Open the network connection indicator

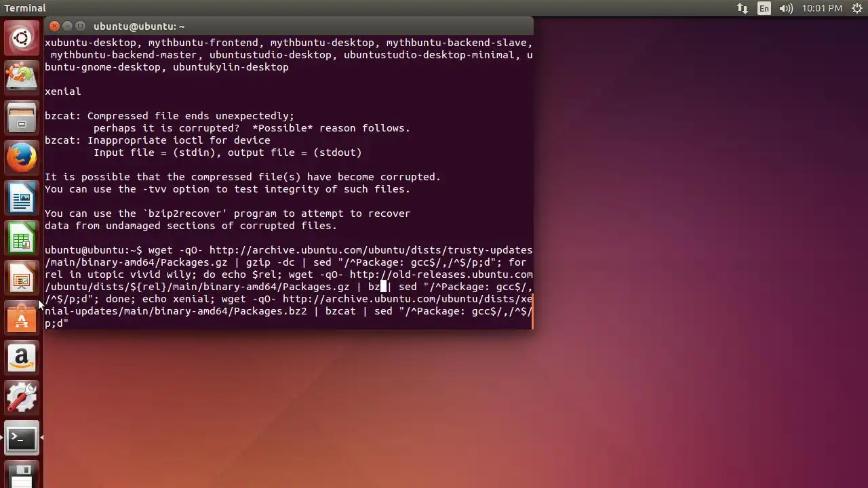coord(743,8)
